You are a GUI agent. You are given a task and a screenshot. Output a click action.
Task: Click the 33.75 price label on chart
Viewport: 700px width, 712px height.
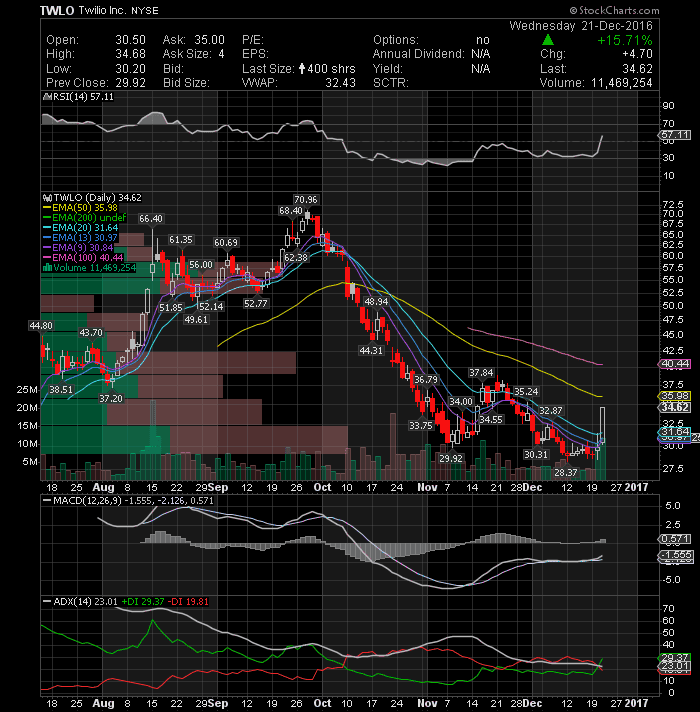[421, 425]
